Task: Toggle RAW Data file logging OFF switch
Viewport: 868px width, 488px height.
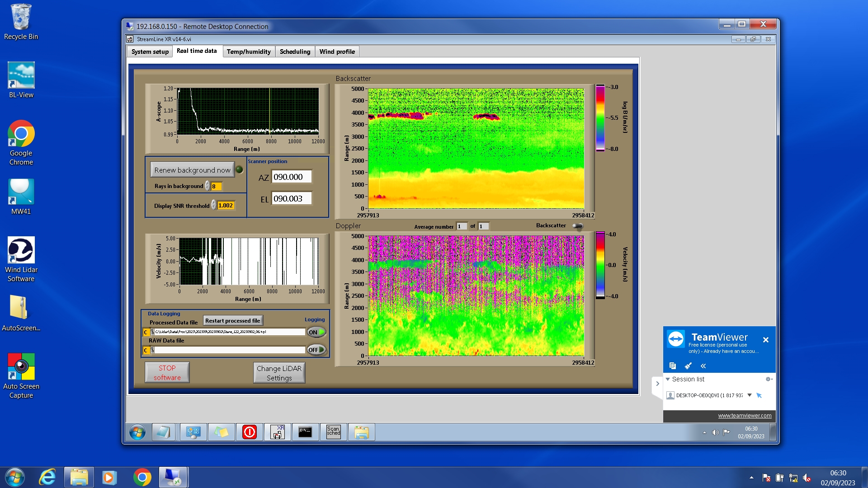Action: (316, 350)
